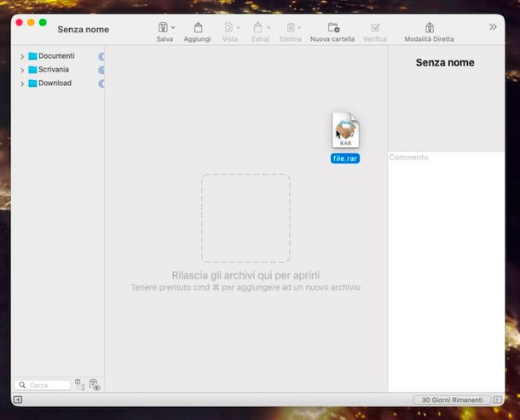Expand the Documenti folder tree
Viewport: 520px width, 420px height.
point(22,56)
